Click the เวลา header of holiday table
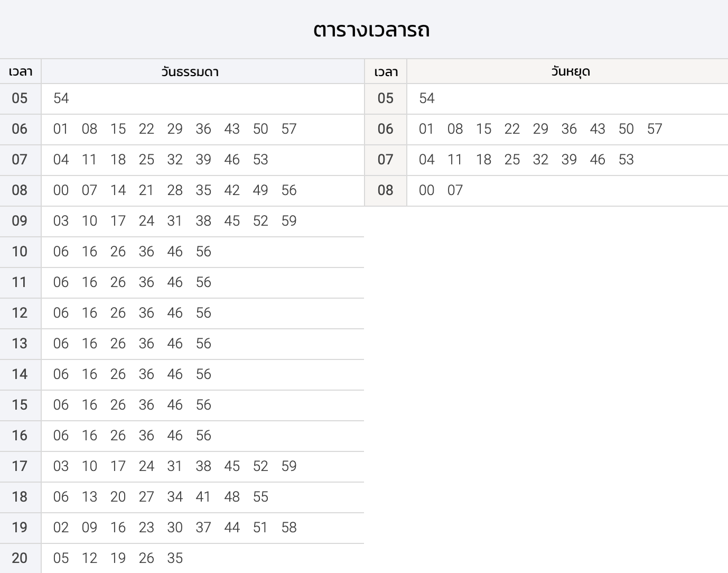 tap(386, 72)
